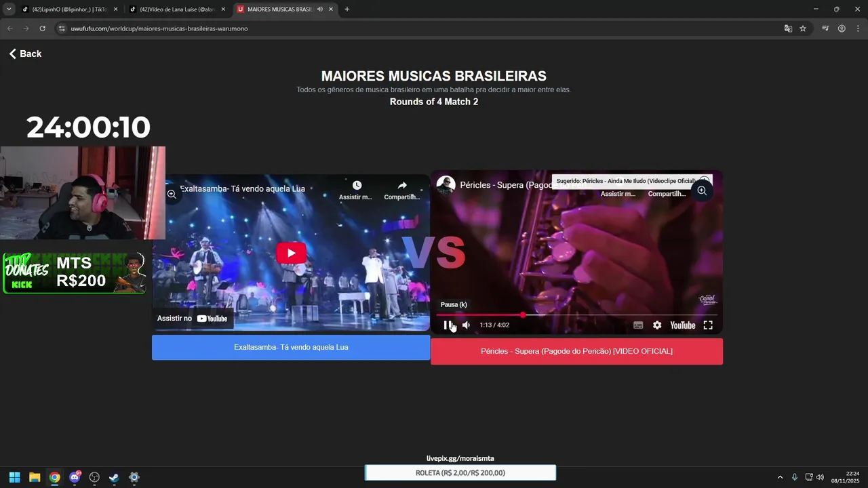Mute the audio indicator on the active tab
This screenshot has width=868, height=488.
(319, 9)
